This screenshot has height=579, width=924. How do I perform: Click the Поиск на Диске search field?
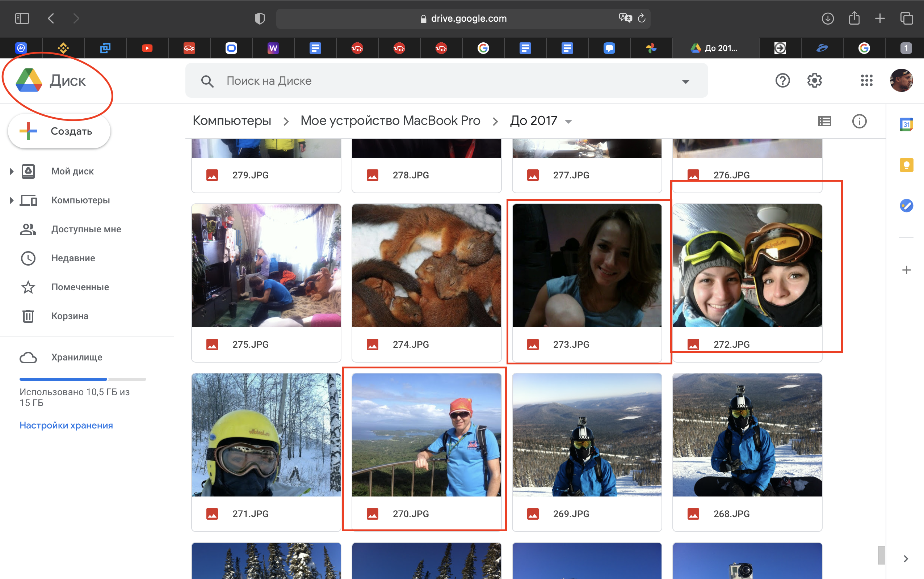click(x=446, y=81)
